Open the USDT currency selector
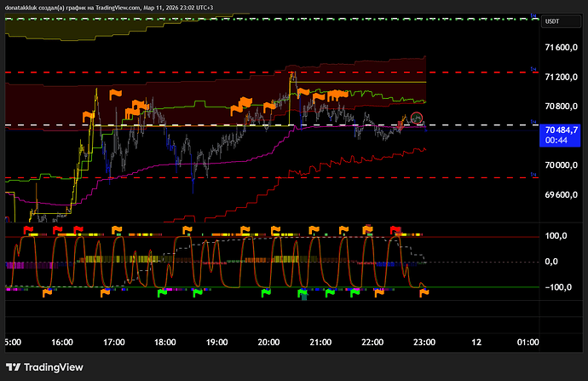This screenshot has height=381, width=588. (x=553, y=21)
